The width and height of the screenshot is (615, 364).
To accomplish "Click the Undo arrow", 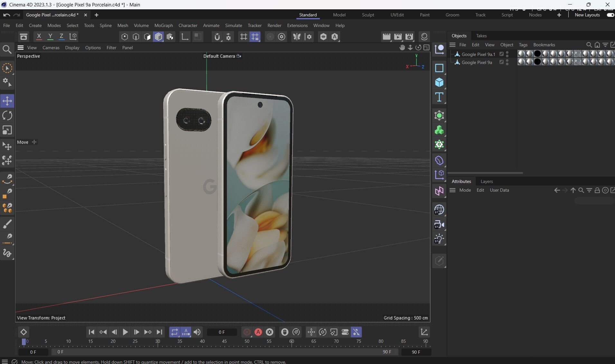I will pos(6,15).
